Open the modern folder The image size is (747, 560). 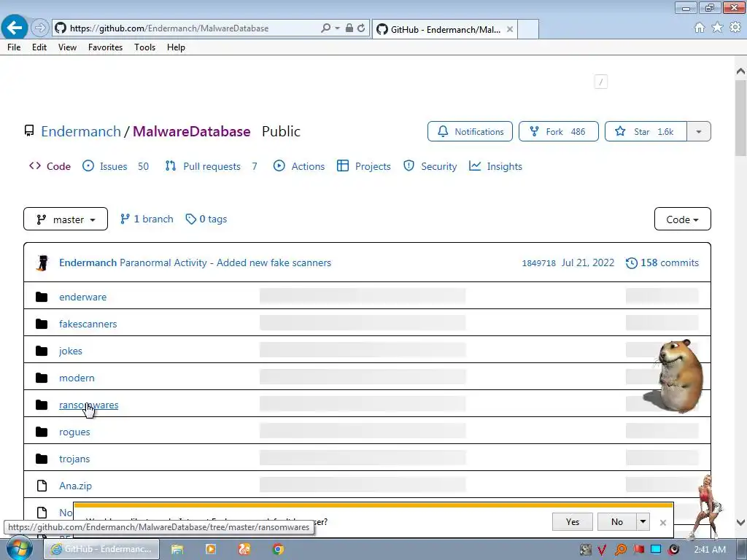click(x=77, y=378)
